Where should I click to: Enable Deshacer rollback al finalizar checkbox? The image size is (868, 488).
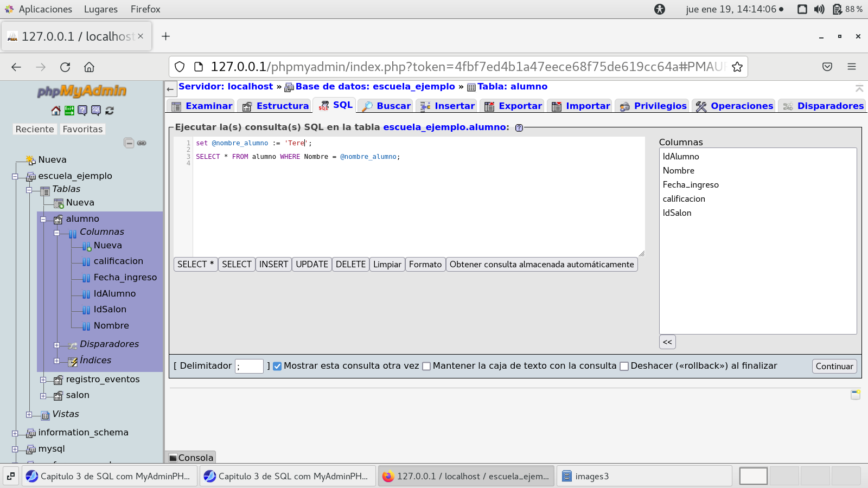[624, 366]
